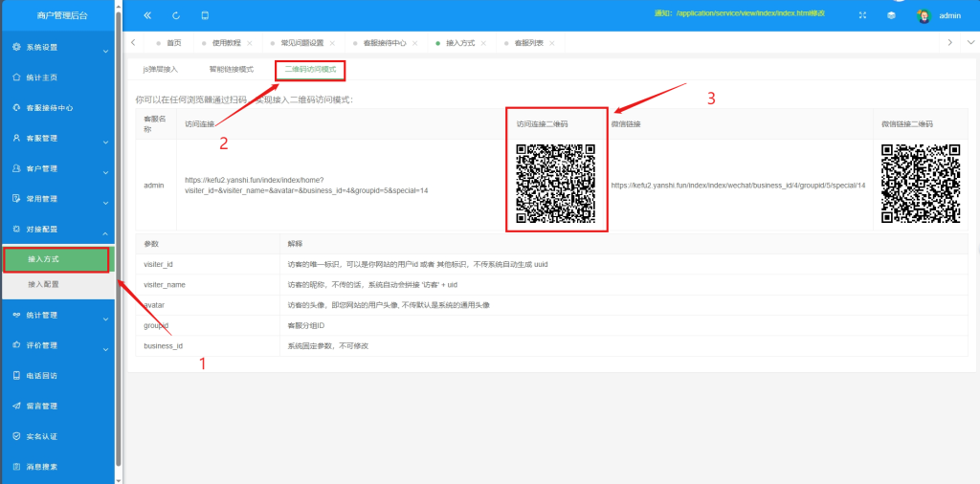This screenshot has height=484, width=980.
Task: Click the shield icon beside 实名认证
Action: [17, 436]
